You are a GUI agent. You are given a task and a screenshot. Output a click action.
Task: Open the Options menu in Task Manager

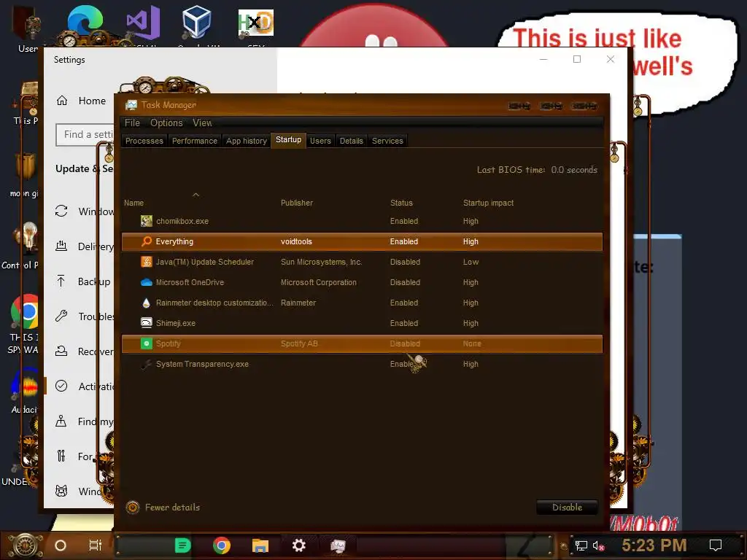point(166,122)
